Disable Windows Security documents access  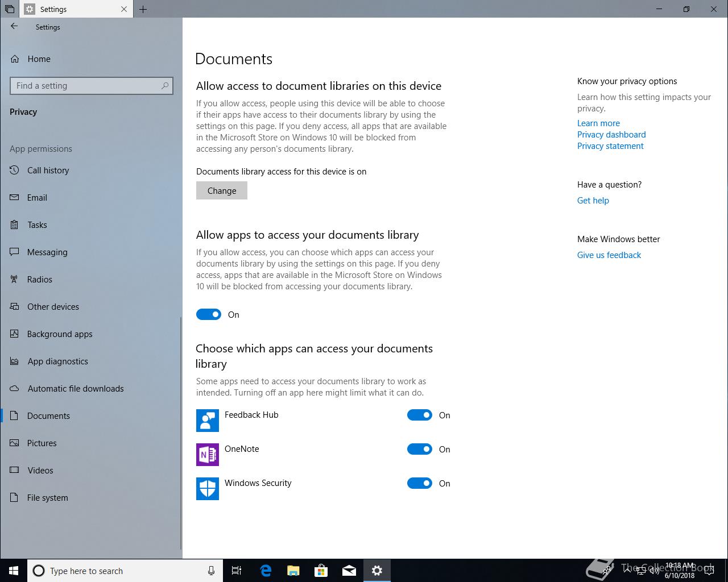[x=420, y=483]
